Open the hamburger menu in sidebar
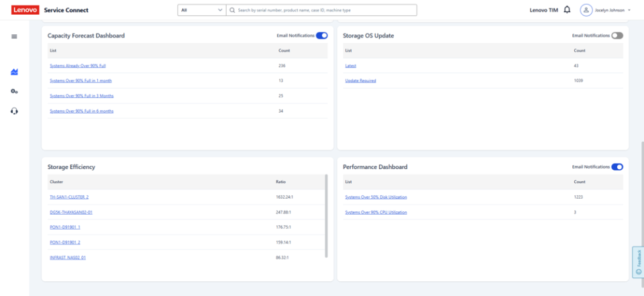 click(14, 36)
